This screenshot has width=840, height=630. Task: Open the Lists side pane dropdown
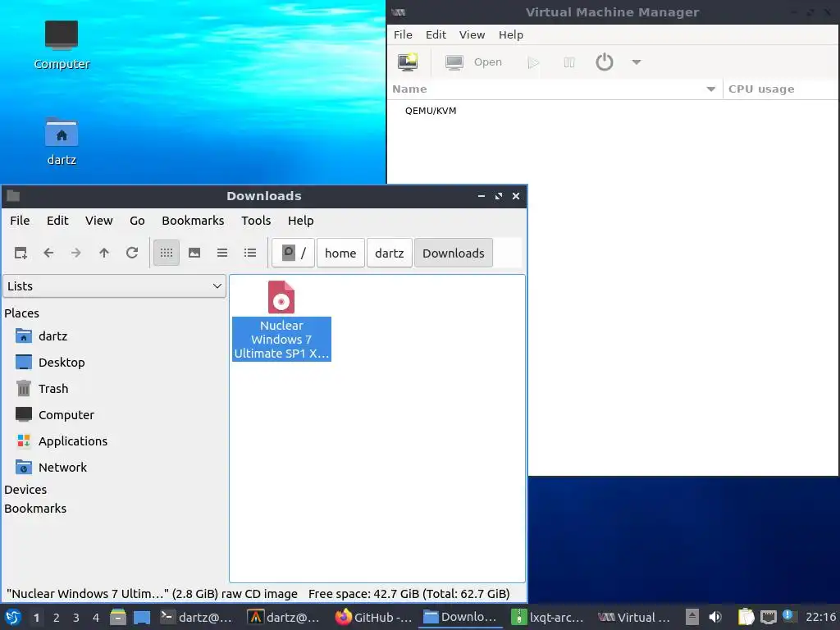click(x=115, y=286)
